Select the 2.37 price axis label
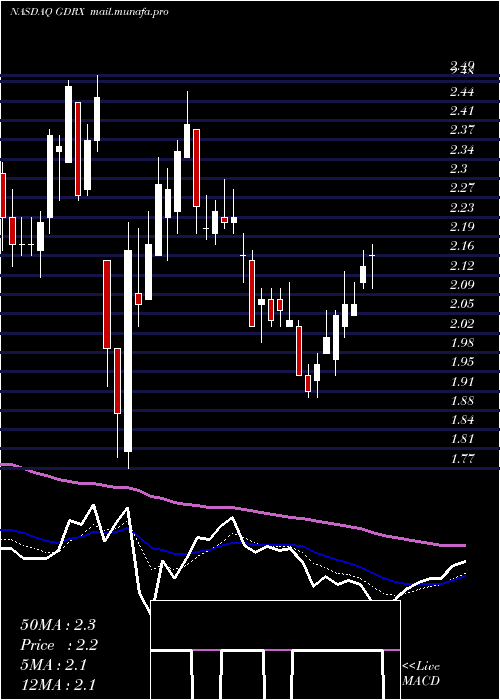Image resolution: width=500 pixels, height=700 pixels. (x=462, y=130)
